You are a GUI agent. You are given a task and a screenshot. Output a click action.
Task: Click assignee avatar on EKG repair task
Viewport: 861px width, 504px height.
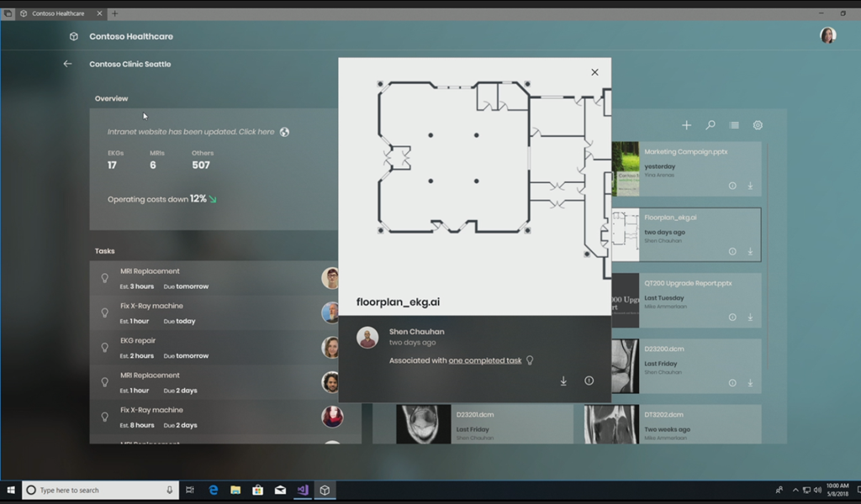click(x=330, y=348)
